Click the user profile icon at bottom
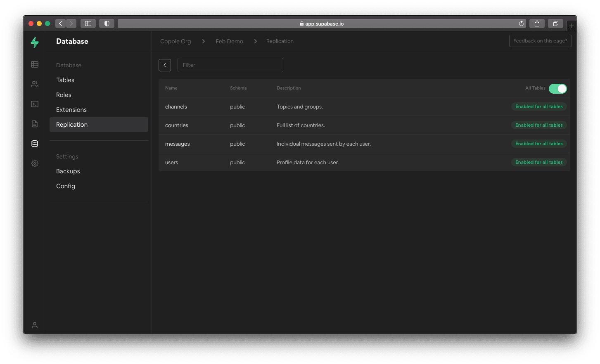 (x=35, y=325)
